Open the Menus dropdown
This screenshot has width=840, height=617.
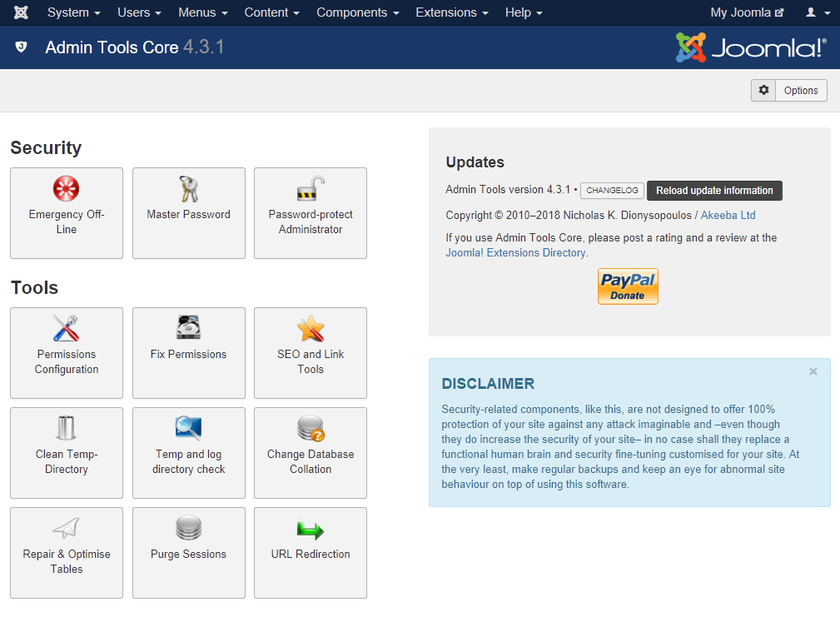[x=203, y=12]
